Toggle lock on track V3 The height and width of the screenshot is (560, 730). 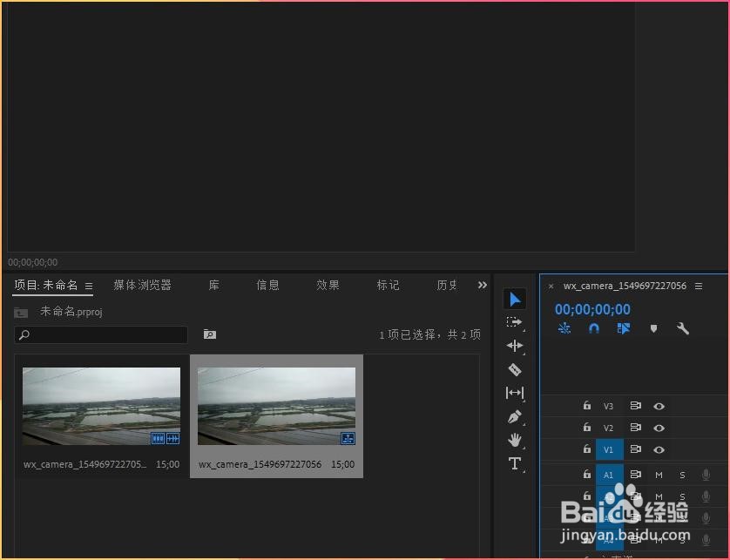(x=586, y=406)
